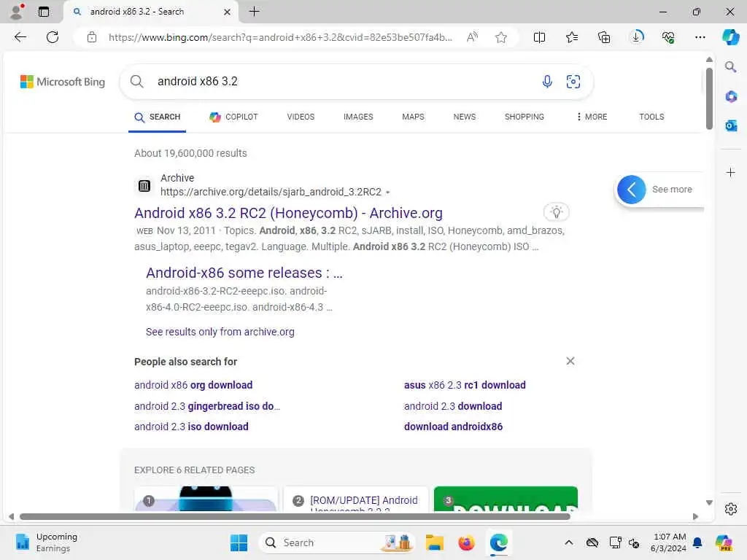Open Upcoming Earnings widget
Viewport: 747px width, 560px height.
47,542
